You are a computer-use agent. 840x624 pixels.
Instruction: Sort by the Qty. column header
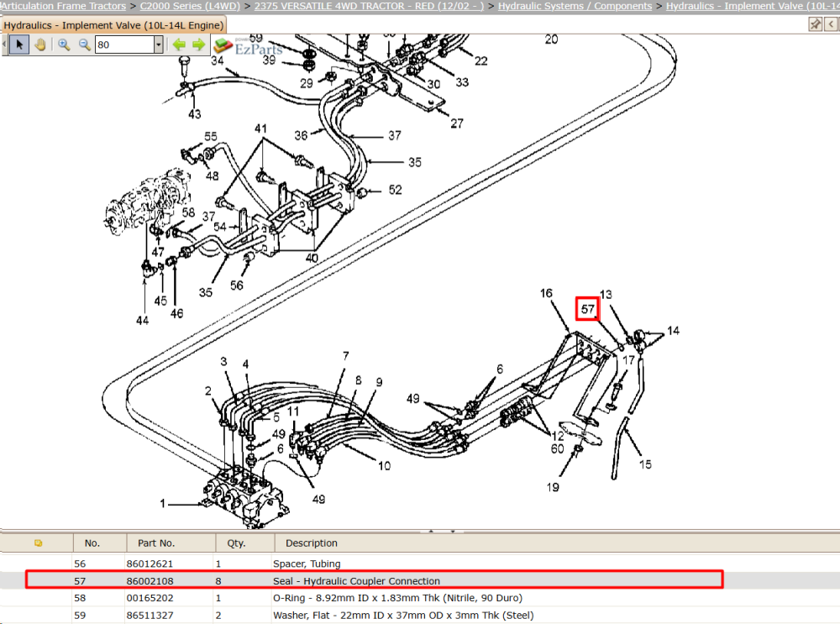[x=236, y=543]
